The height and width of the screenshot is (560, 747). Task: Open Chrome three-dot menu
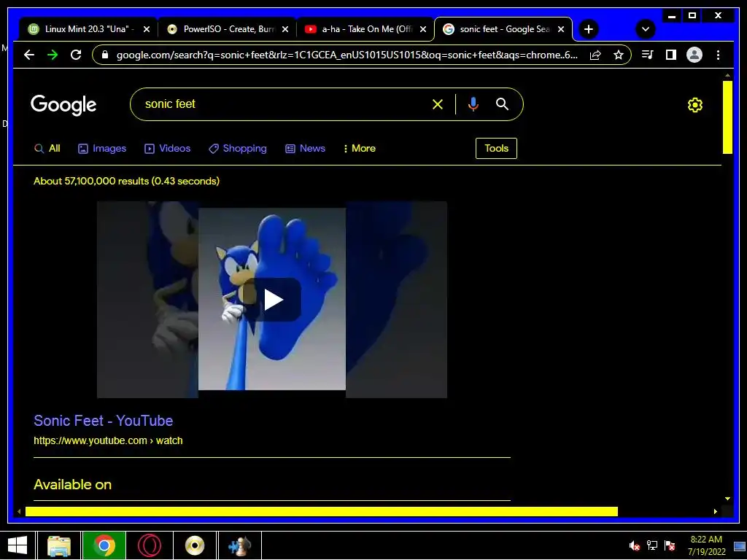718,55
